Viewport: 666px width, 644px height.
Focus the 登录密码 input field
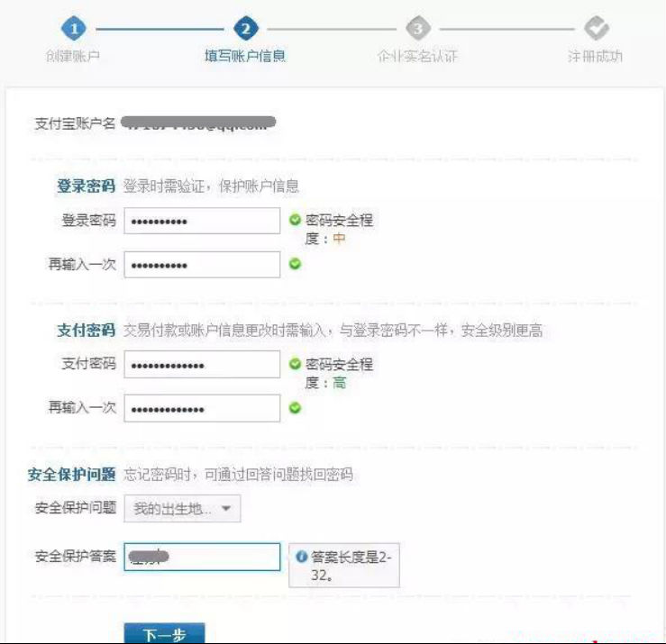tap(202, 221)
